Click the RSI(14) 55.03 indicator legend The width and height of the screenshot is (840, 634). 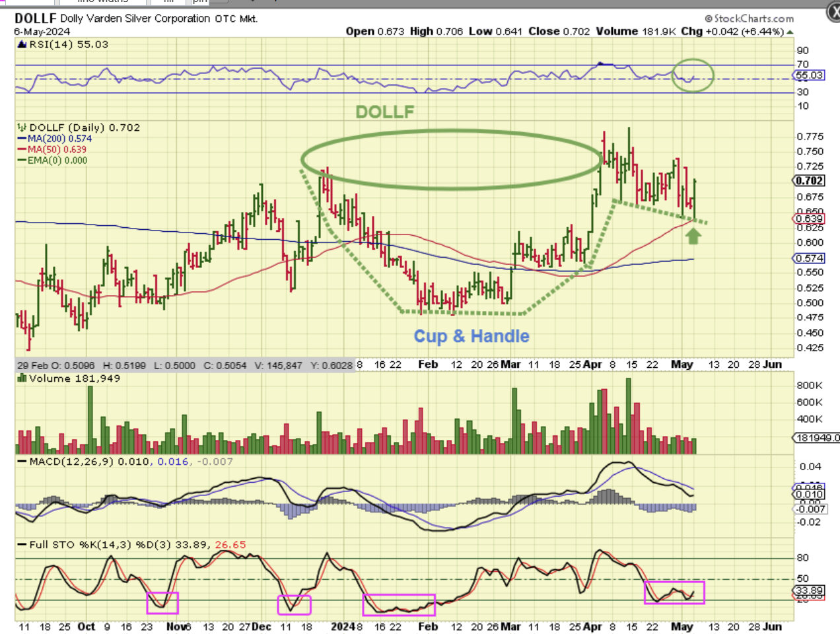coord(63,44)
